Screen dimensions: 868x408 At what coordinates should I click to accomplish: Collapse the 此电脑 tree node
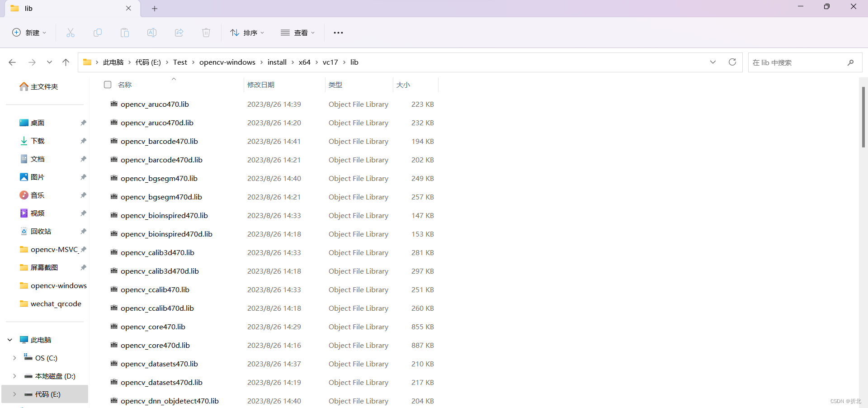pyautogui.click(x=10, y=340)
